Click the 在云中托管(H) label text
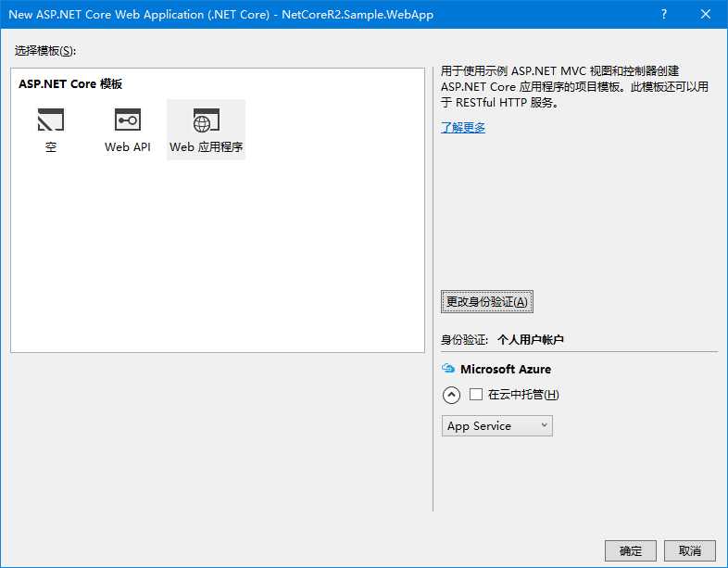This screenshot has width=728, height=568. click(x=523, y=395)
